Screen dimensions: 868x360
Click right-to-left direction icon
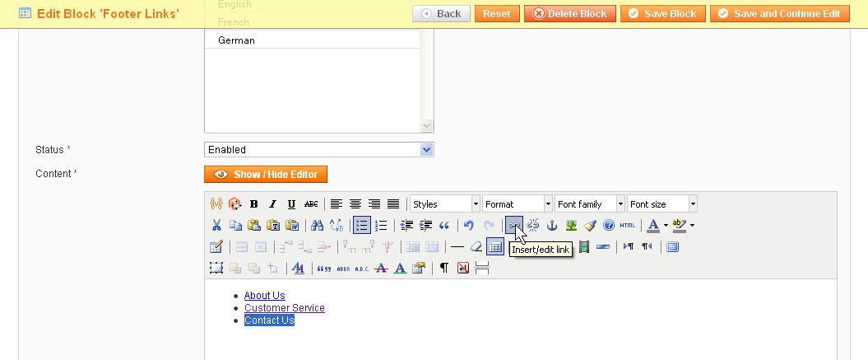[648, 246]
